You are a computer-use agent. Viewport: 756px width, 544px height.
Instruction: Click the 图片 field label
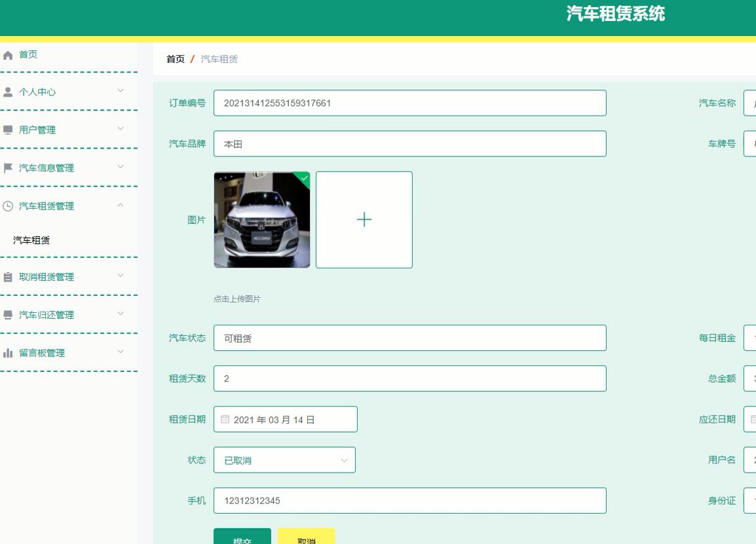coord(197,220)
